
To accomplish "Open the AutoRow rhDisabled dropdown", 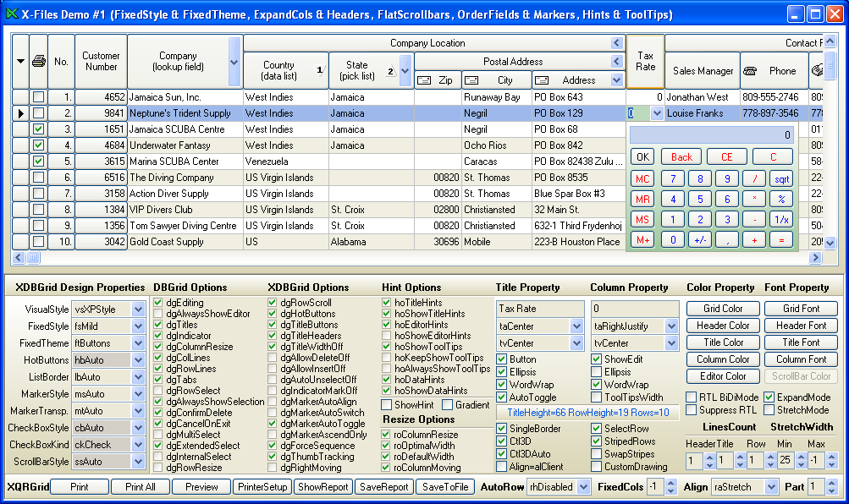I will 583,486.
